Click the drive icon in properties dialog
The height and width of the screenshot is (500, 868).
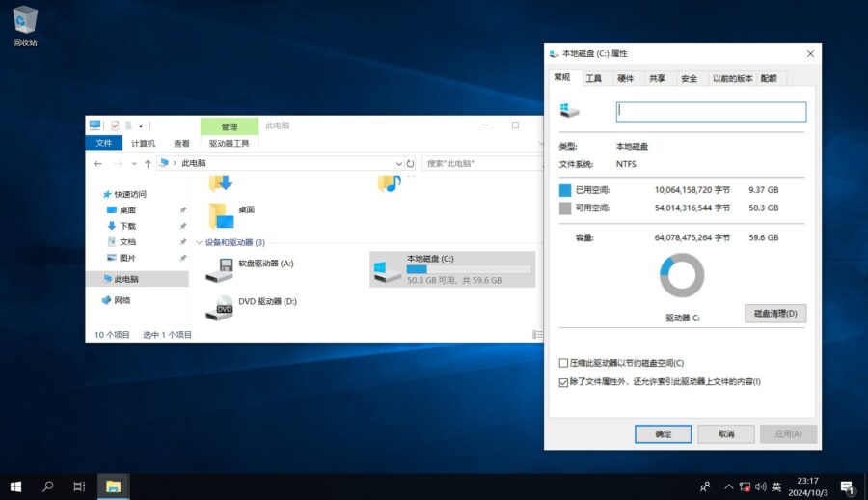569,110
